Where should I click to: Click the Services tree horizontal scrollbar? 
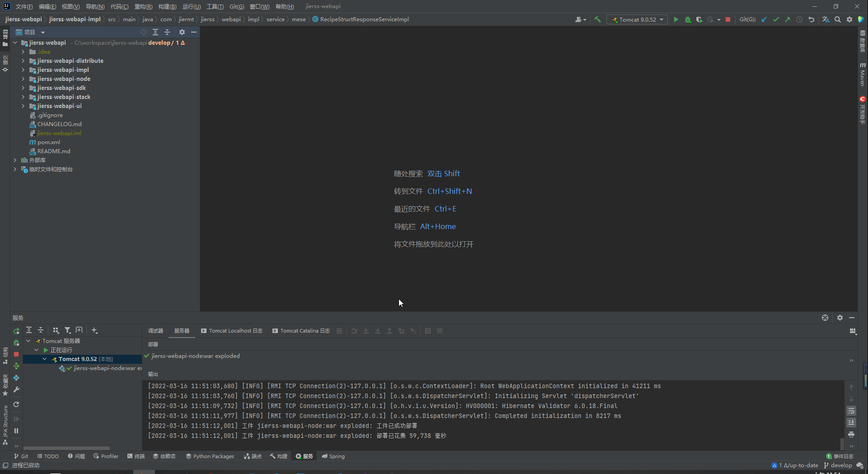[66, 448]
